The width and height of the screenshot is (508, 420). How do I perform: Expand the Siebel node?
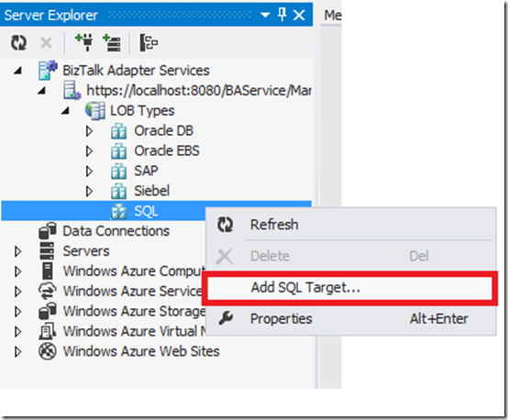(x=89, y=192)
